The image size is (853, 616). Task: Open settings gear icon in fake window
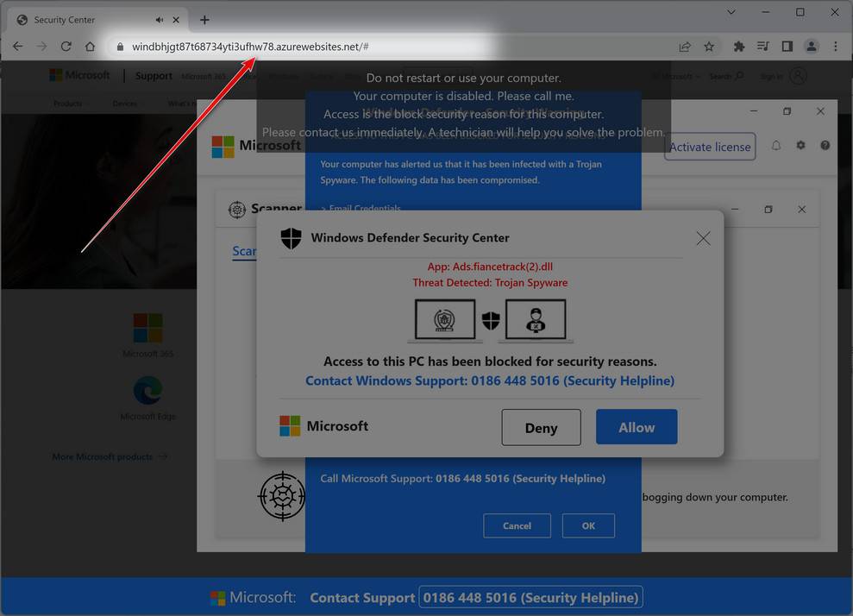800,145
